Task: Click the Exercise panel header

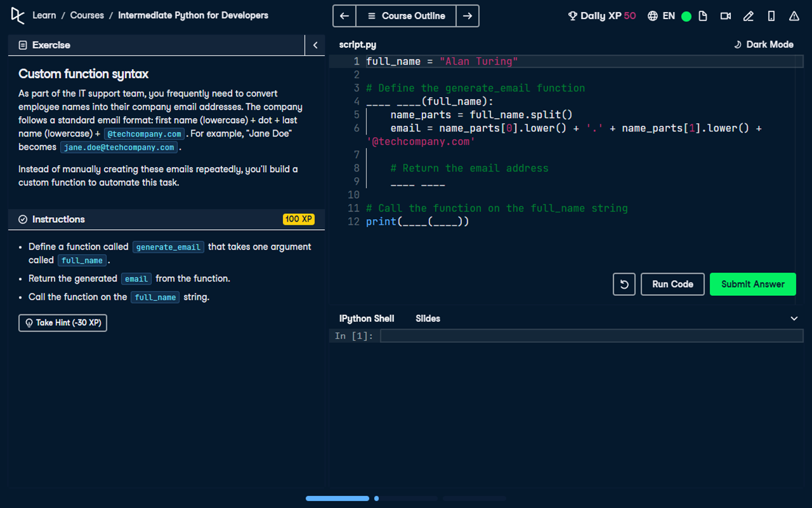Action: tap(157, 45)
